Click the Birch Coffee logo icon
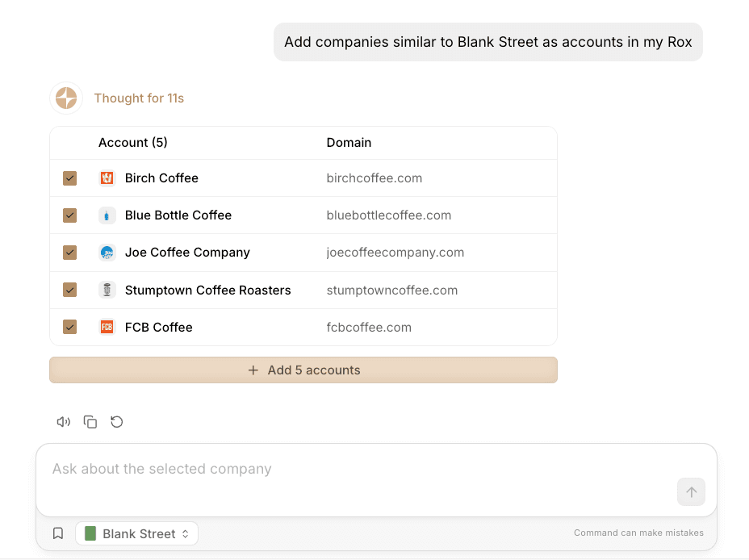This screenshot has height=560, width=749. point(107,178)
